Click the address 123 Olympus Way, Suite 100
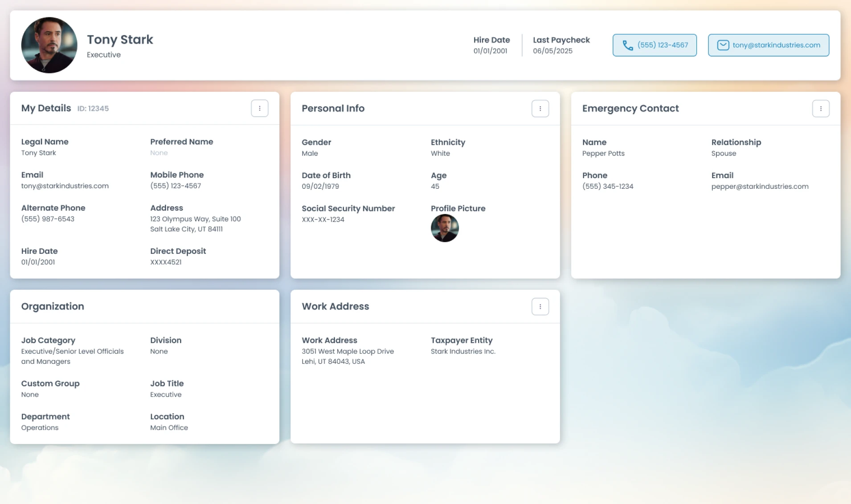This screenshot has height=504, width=851. pyautogui.click(x=195, y=219)
